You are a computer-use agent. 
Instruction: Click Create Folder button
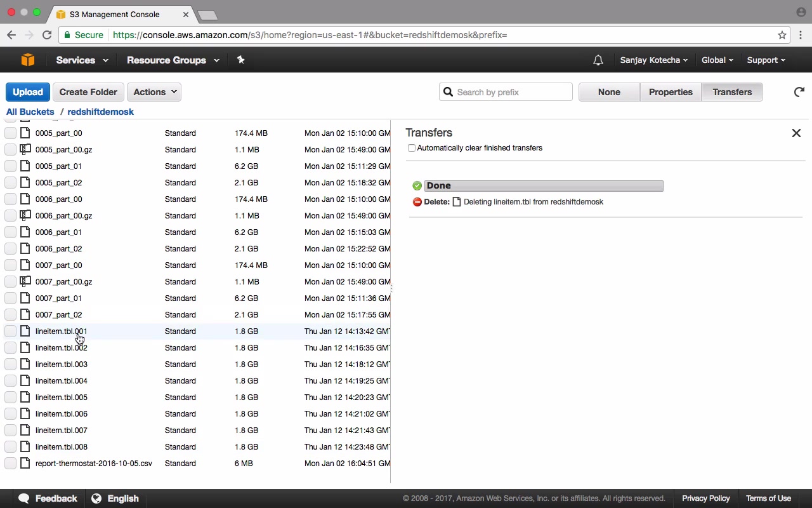(x=88, y=92)
